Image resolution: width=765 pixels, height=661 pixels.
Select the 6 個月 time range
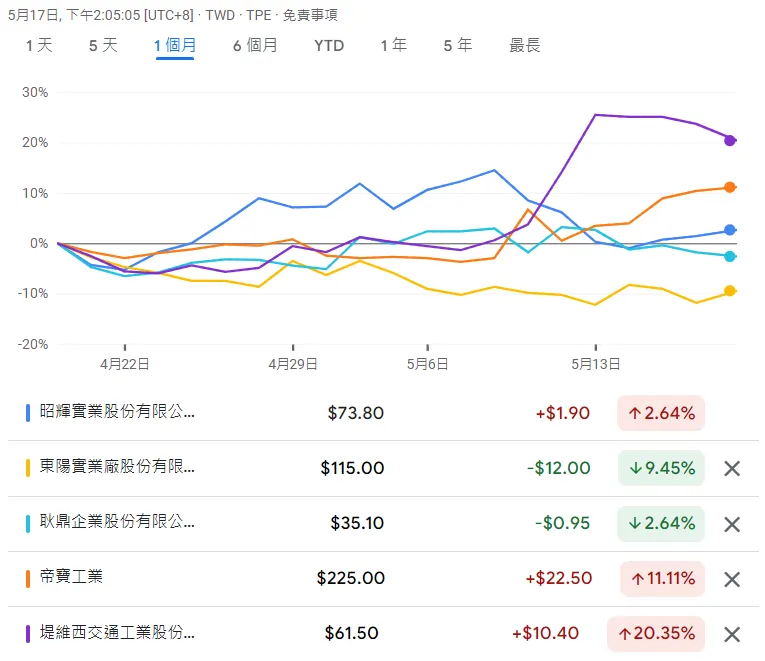tap(255, 45)
